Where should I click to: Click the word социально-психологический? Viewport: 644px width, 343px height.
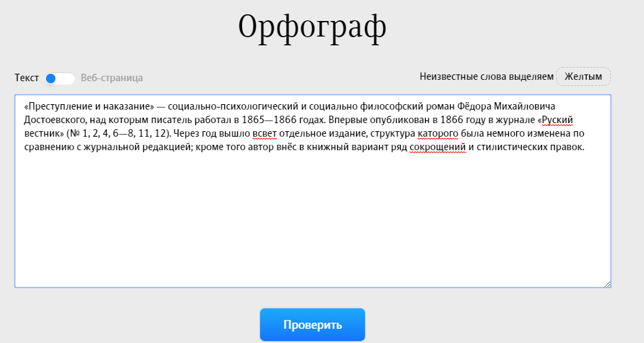coord(233,106)
